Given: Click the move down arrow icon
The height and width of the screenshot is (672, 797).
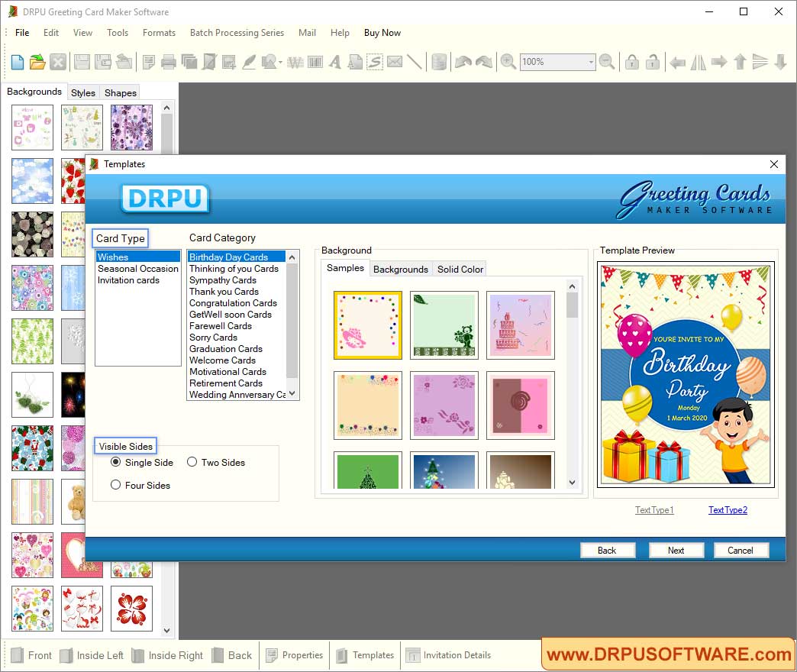Looking at the screenshot, I should click(x=781, y=62).
